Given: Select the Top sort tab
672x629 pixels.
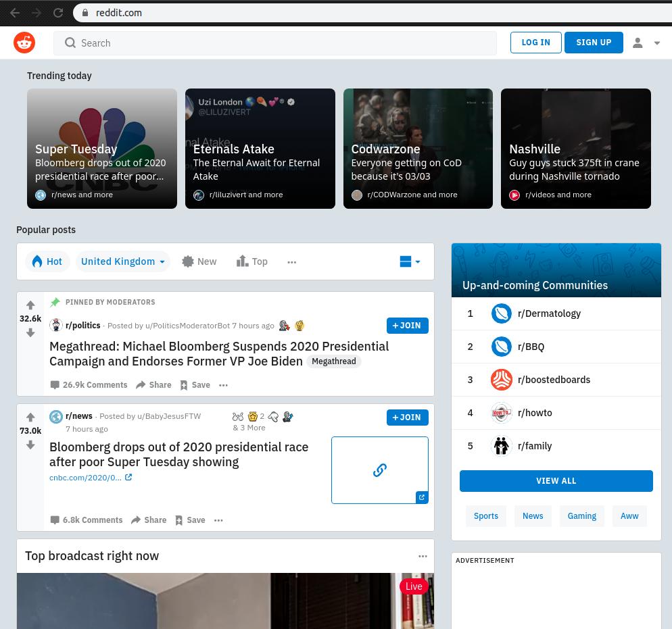Looking at the screenshot, I should [252, 261].
